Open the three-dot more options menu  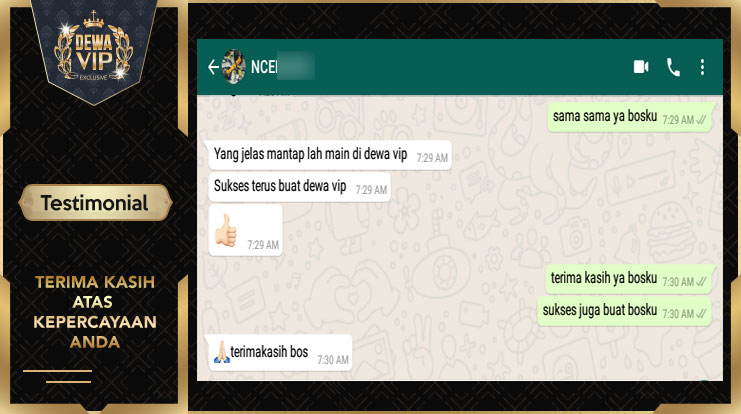pos(702,67)
